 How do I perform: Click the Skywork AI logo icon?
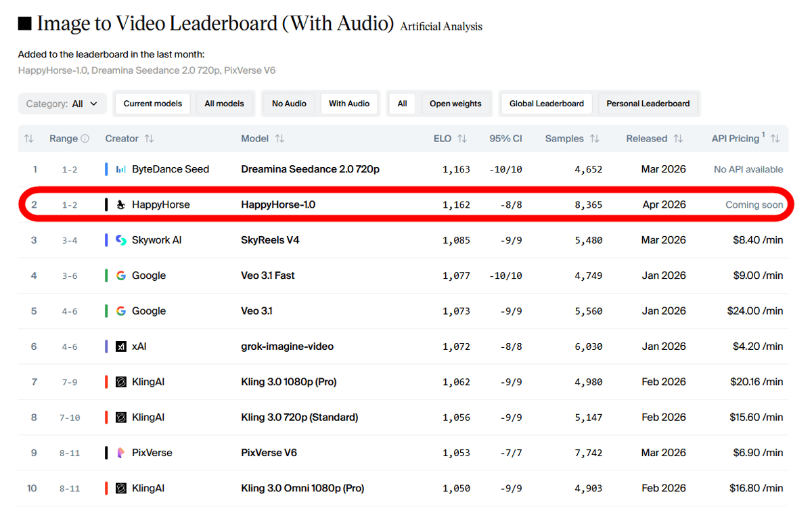[121, 240]
